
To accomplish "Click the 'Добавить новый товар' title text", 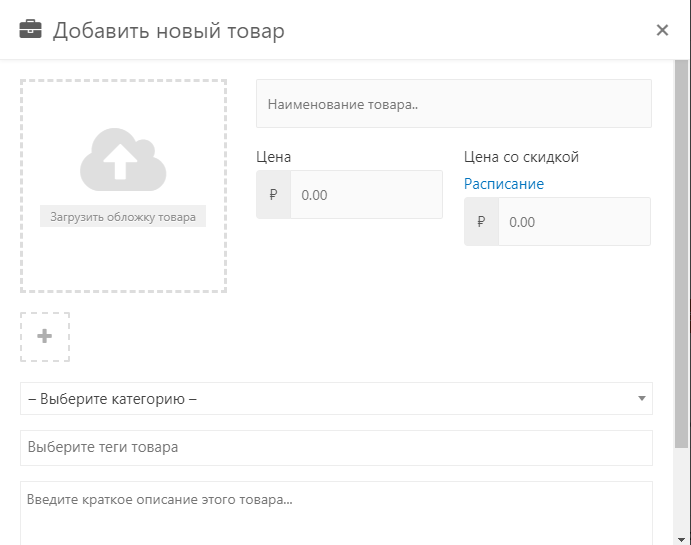I will click(x=169, y=31).
